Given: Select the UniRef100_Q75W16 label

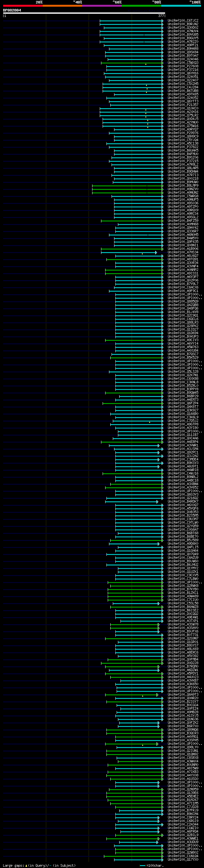Looking at the screenshot, I should click(183, 126).
